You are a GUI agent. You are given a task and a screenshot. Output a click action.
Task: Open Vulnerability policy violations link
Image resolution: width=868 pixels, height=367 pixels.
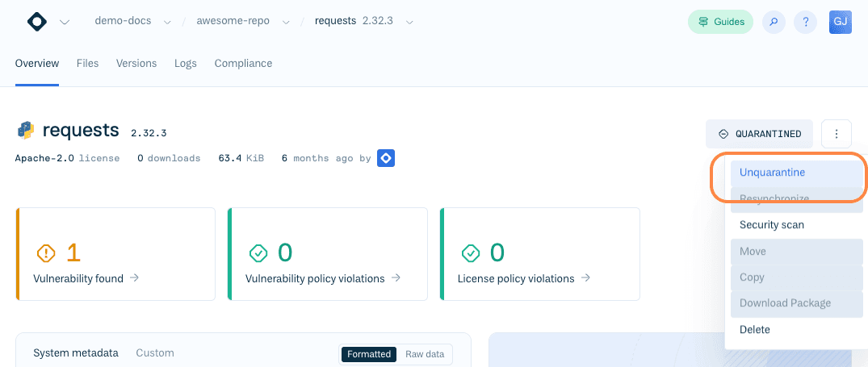point(323,278)
